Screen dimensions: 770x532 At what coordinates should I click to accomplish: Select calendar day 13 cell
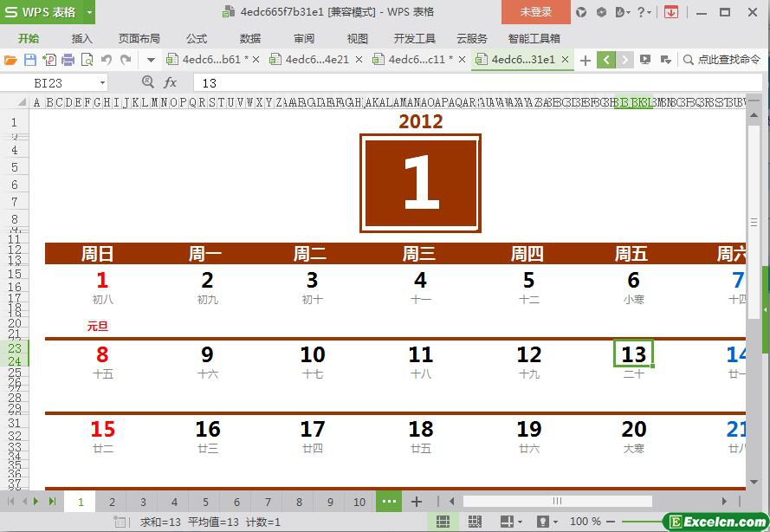633,354
